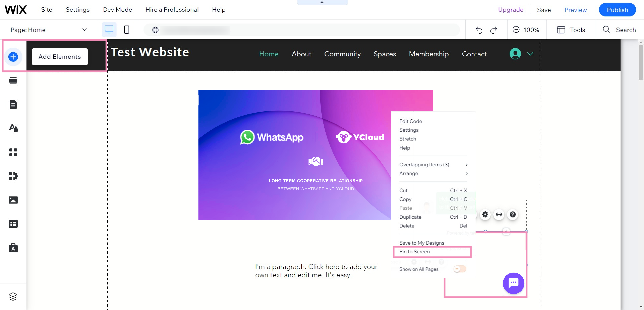The width and height of the screenshot is (644, 310).
Task: Open the Layers icon at sidebar bottom
Action: click(x=13, y=296)
